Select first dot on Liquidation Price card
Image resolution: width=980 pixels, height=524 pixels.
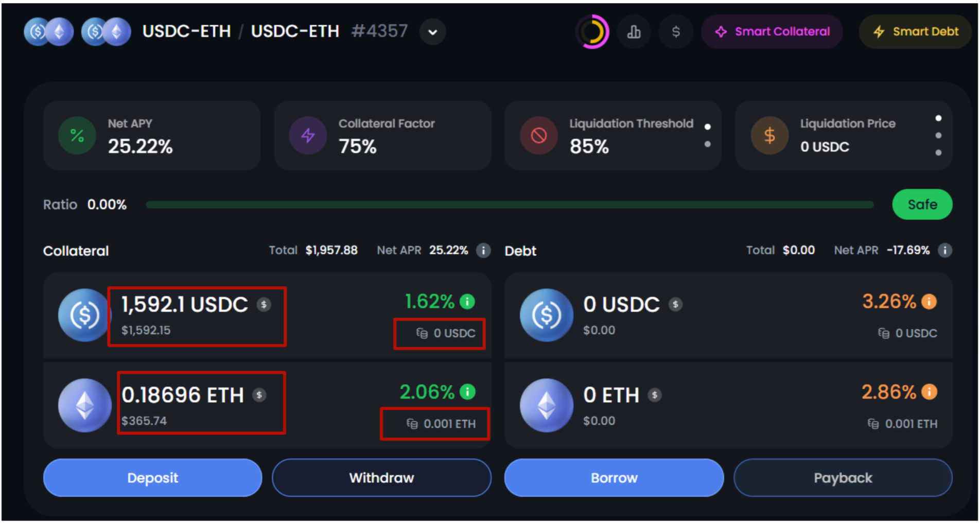pyautogui.click(x=938, y=118)
